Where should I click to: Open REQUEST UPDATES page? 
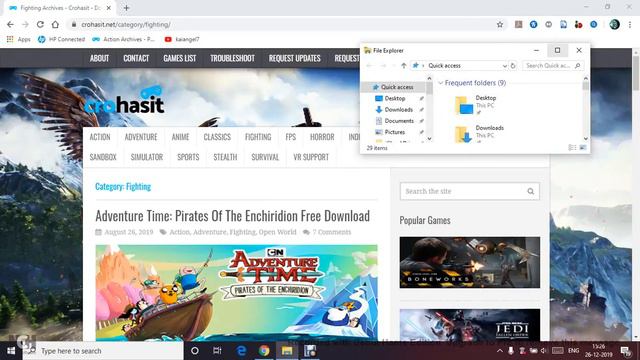coord(294,58)
